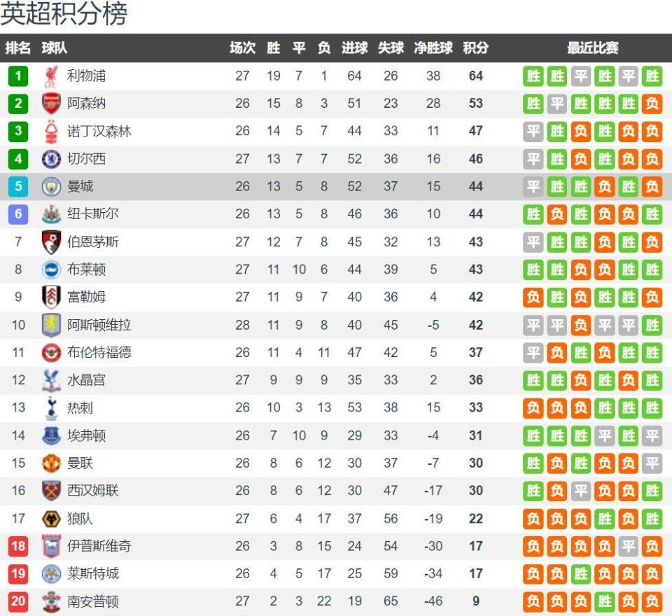Click the Manchester City crest icon
The width and height of the screenshot is (672, 616).
(51, 186)
